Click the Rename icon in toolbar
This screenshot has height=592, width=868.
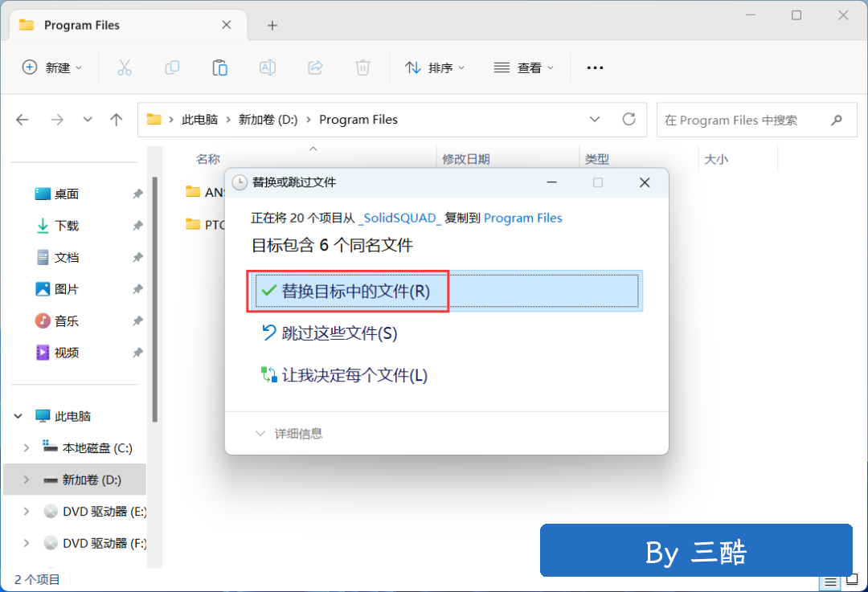pyautogui.click(x=268, y=68)
